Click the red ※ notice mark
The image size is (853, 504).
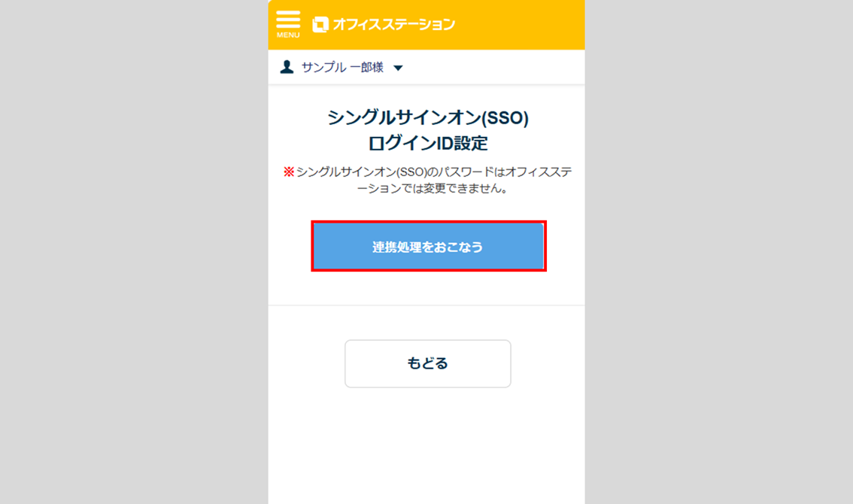pos(289,172)
